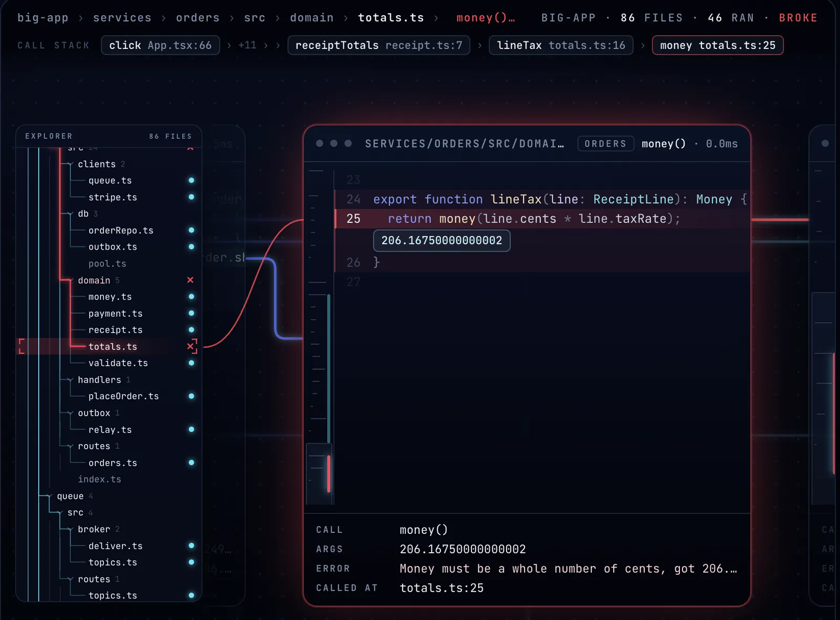Click the error message starting Money must be
This screenshot has width=840, height=620.
coord(568,569)
